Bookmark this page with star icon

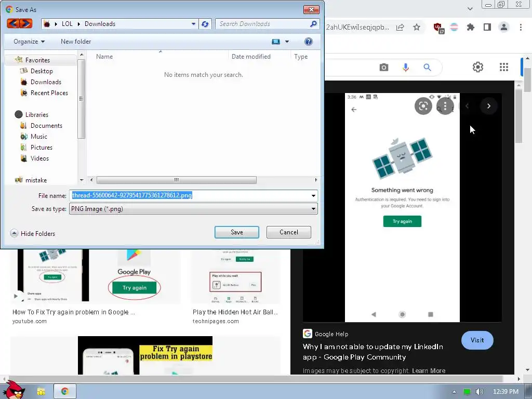417,27
